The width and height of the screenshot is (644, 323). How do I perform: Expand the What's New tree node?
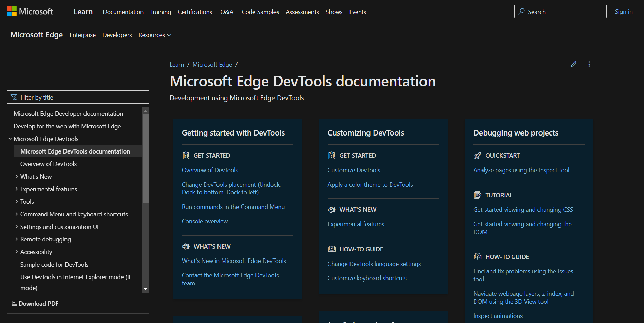coord(17,176)
